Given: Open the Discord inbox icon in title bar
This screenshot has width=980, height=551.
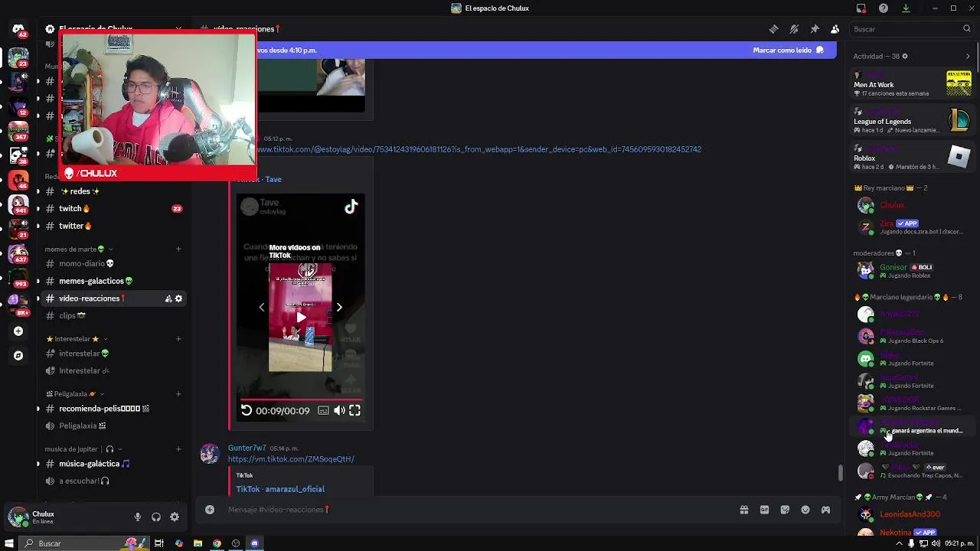Looking at the screenshot, I should tap(861, 8).
